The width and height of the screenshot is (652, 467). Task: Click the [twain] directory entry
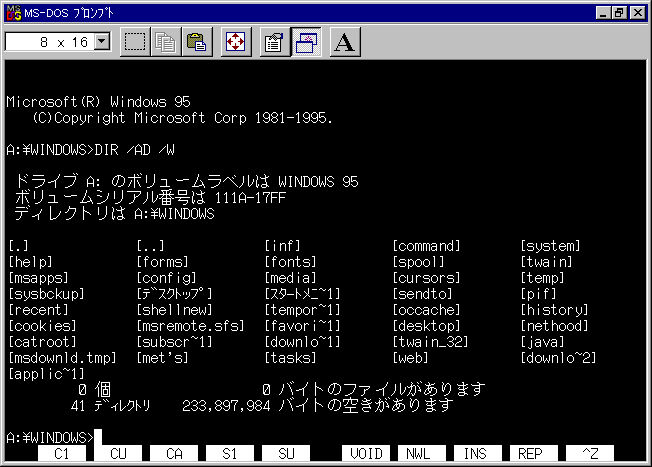tap(546, 262)
